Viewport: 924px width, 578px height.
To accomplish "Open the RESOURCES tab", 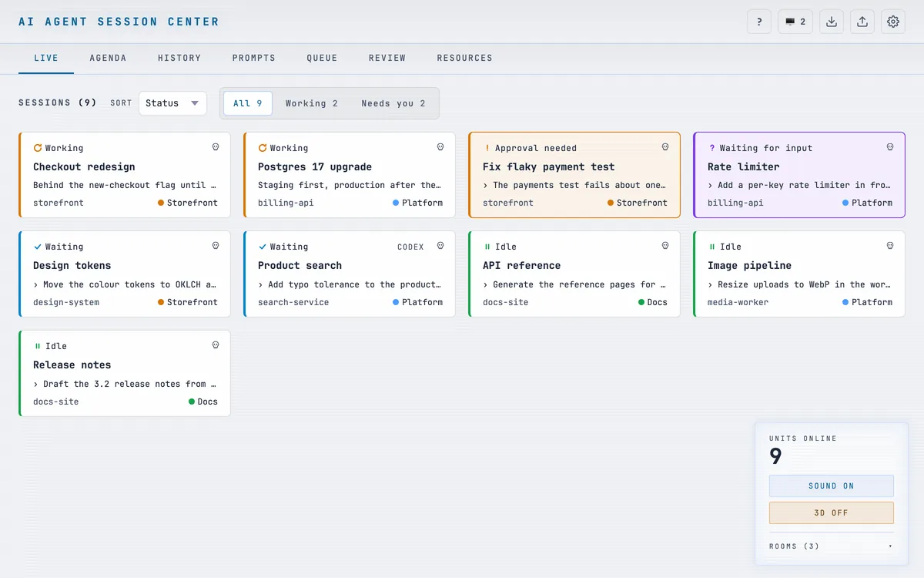I will tap(464, 58).
